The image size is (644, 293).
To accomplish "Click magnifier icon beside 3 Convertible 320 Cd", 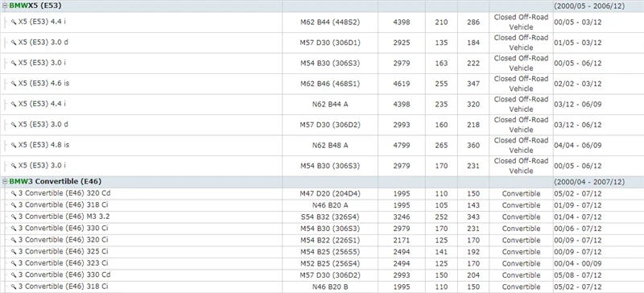I will 14,193.
